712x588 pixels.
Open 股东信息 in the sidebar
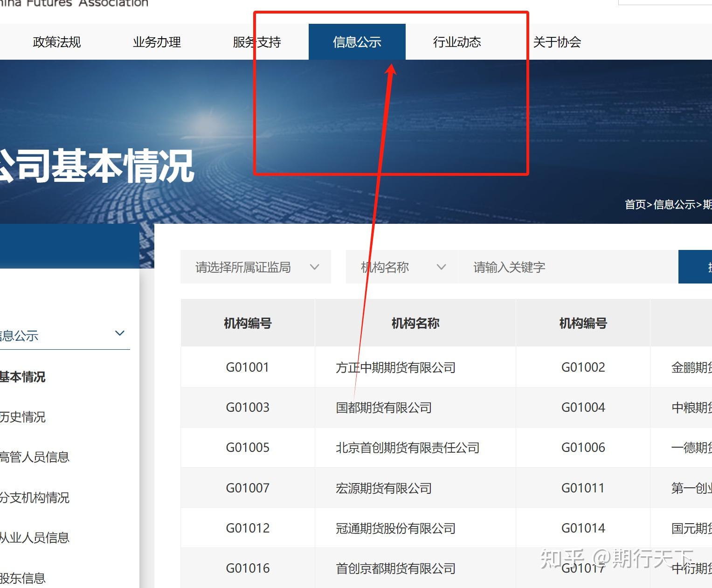(x=22, y=578)
